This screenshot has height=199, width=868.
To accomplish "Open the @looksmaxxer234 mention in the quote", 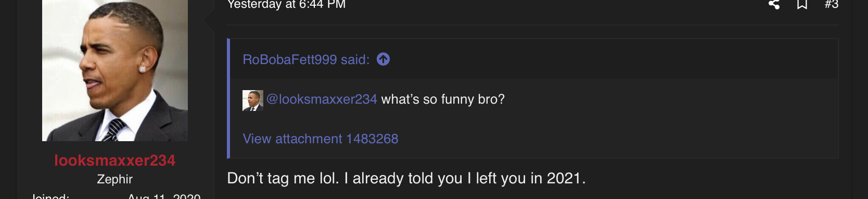I will click(x=322, y=99).
